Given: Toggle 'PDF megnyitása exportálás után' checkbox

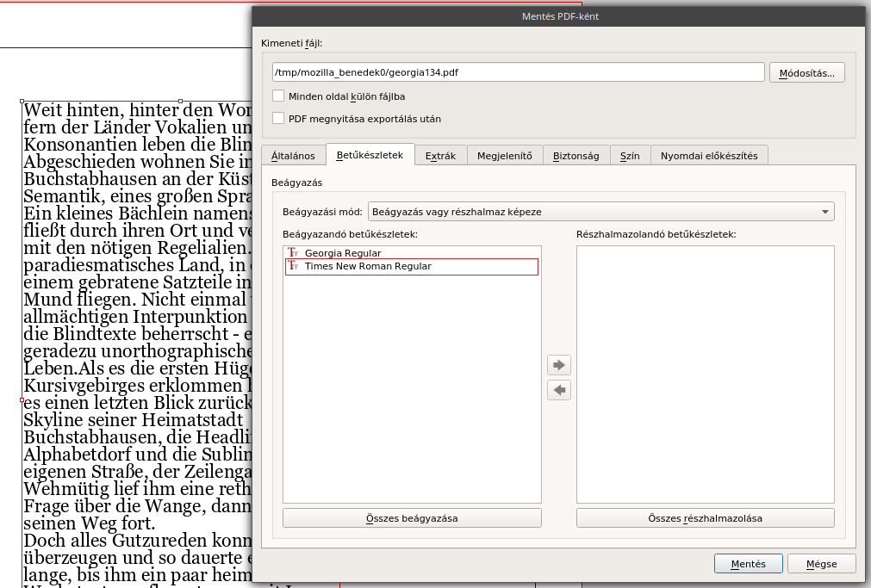Looking at the screenshot, I should point(278,119).
